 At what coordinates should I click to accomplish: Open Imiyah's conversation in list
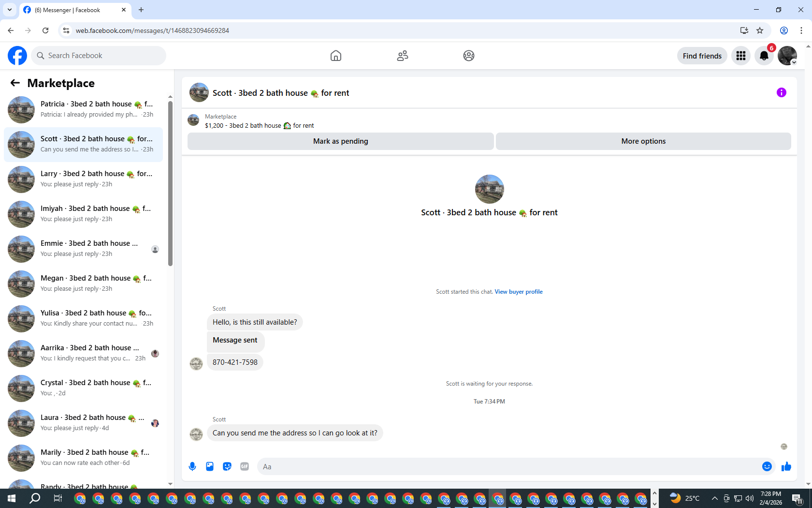pyautogui.click(x=83, y=214)
